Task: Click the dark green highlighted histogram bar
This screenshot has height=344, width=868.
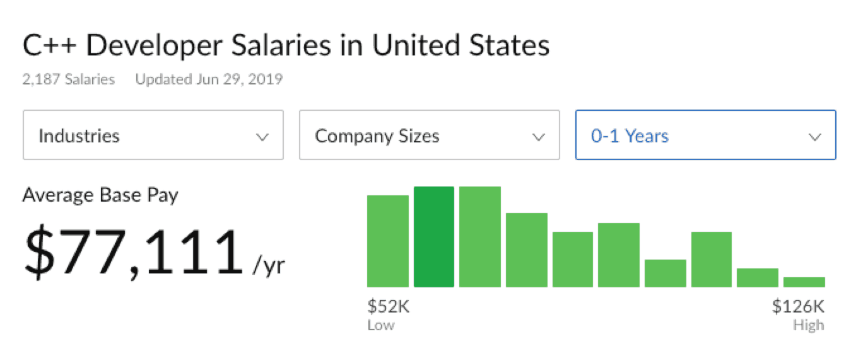Action: click(x=434, y=237)
